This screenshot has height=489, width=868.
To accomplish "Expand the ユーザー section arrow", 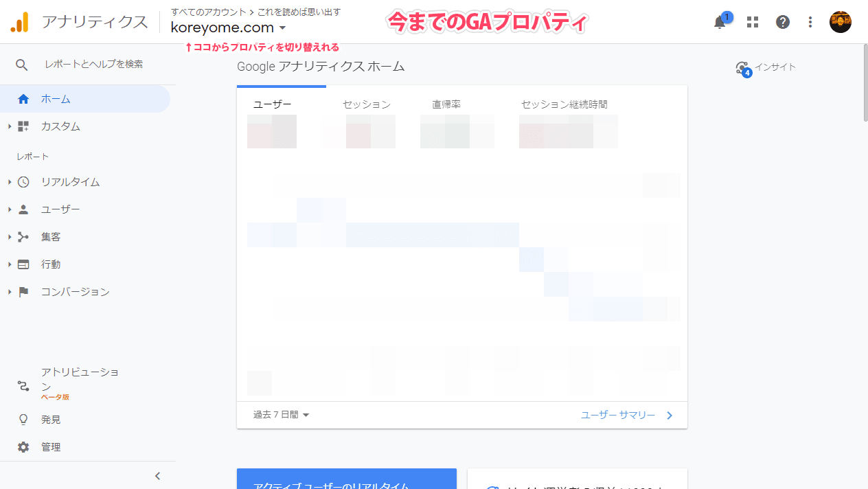I will pyautogui.click(x=10, y=209).
